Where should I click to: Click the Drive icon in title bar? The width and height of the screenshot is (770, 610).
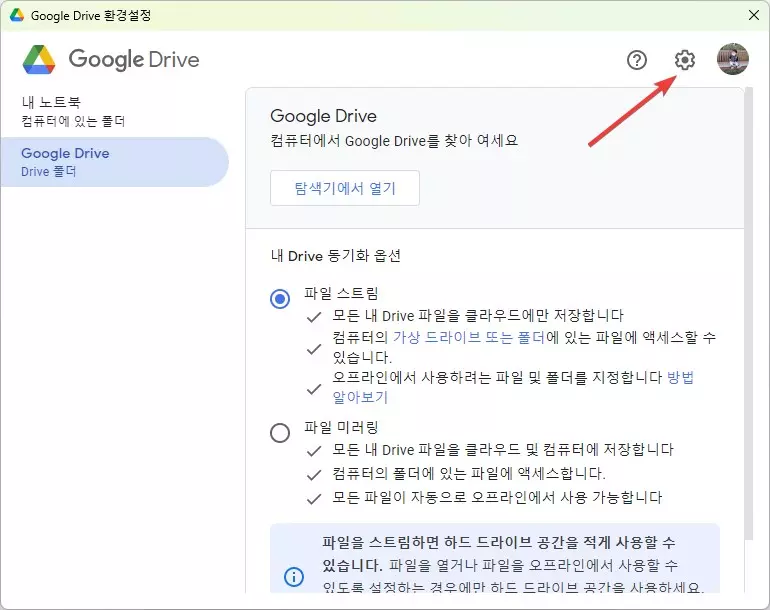[17, 15]
